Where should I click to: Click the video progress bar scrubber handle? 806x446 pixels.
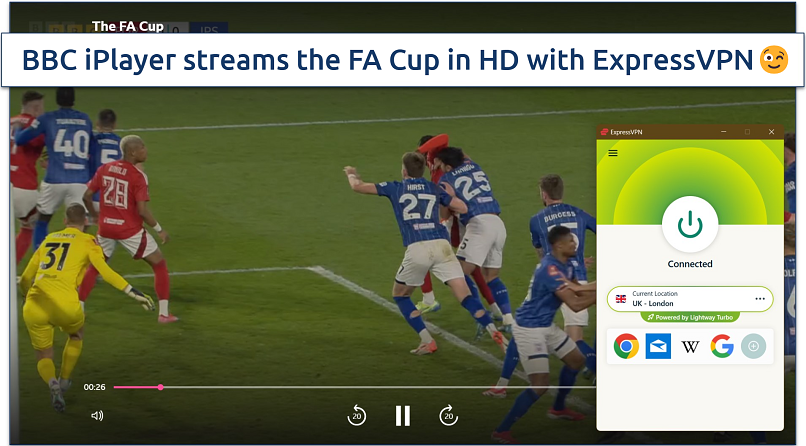160,387
